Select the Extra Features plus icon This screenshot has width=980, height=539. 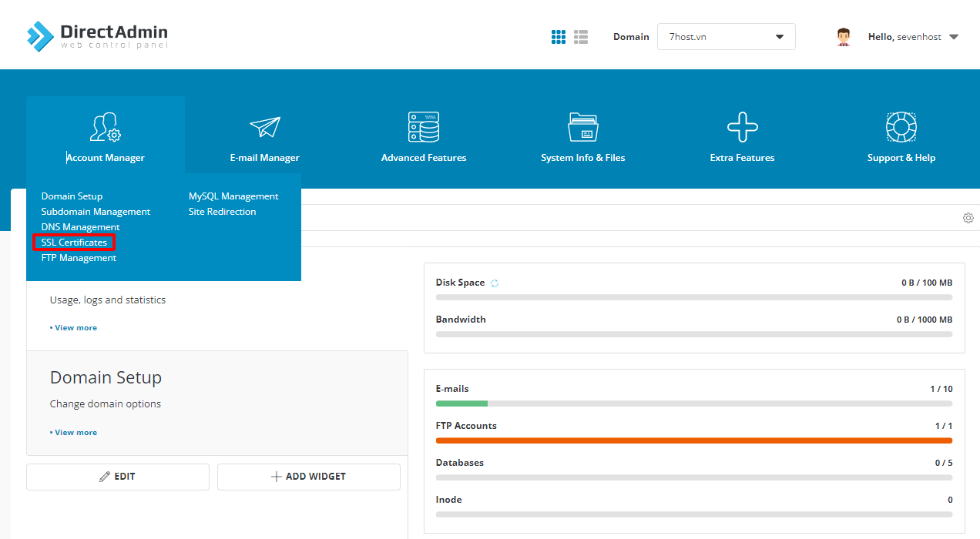(743, 127)
